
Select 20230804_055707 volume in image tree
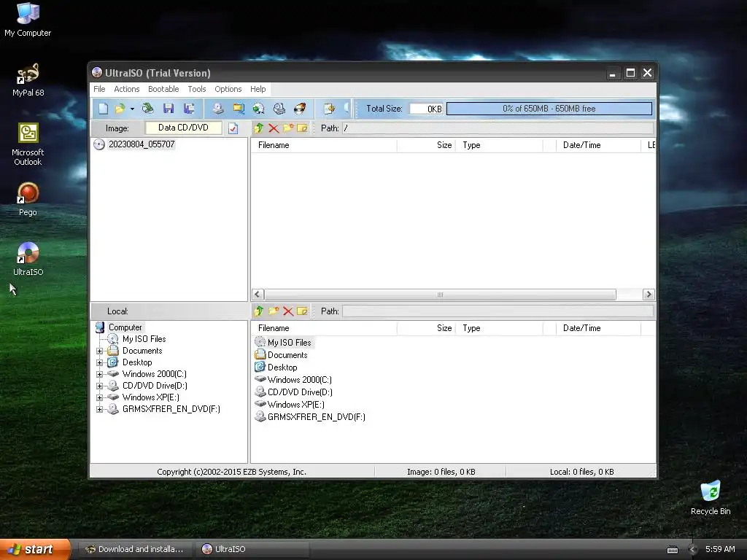click(142, 144)
